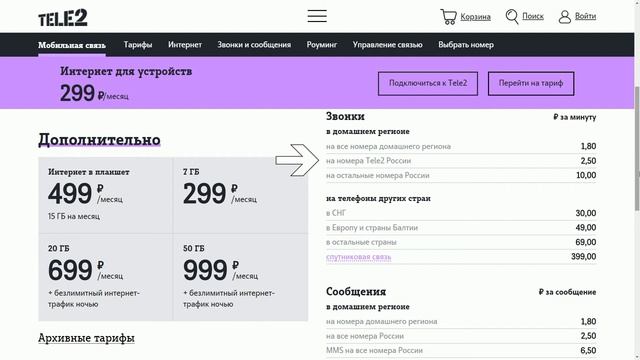640x360 pixels.
Task: Click 'на все номера домашнего региона' row
Action: [461, 146]
